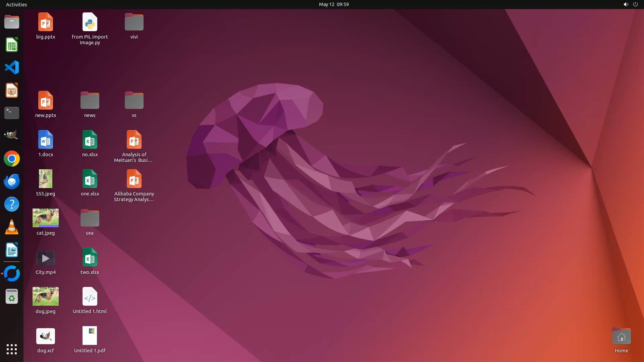644x362 pixels.
Task: Select the City.mp4 video file
Action: (x=46, y=258)
